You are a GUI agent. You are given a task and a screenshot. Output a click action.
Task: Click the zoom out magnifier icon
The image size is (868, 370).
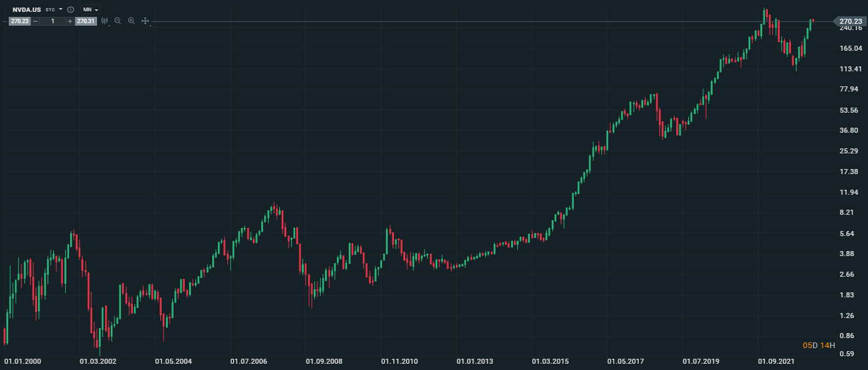(117, 21)
